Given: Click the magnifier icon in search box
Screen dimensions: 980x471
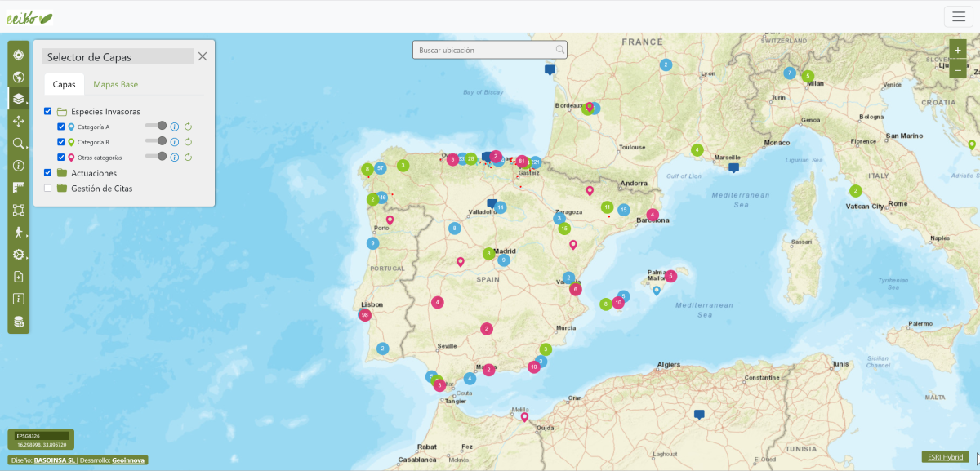Looking at the screenshot, I should tap(559, 50).
